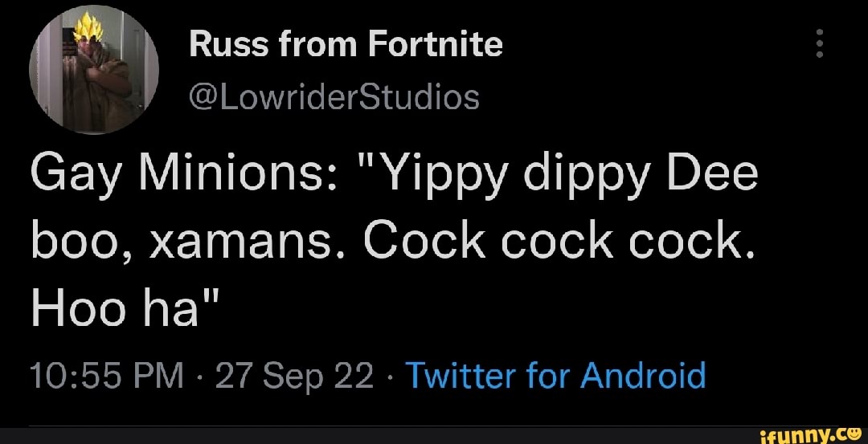Open Russ from Fortnite's profile name
This screenshot has width=868, height=444.
[x=346, y=45]
